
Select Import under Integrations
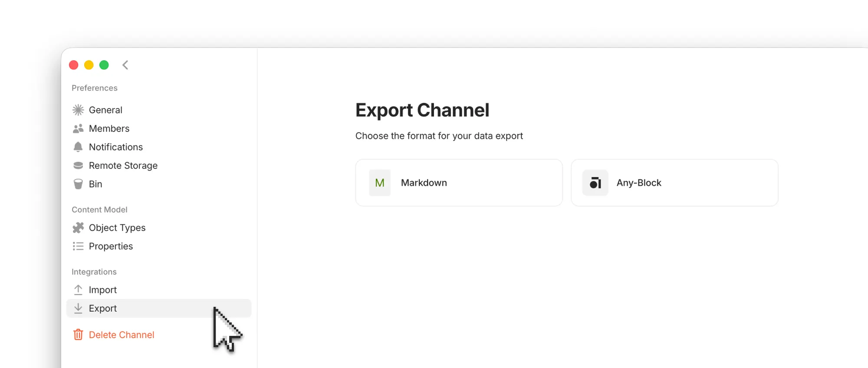159,290
